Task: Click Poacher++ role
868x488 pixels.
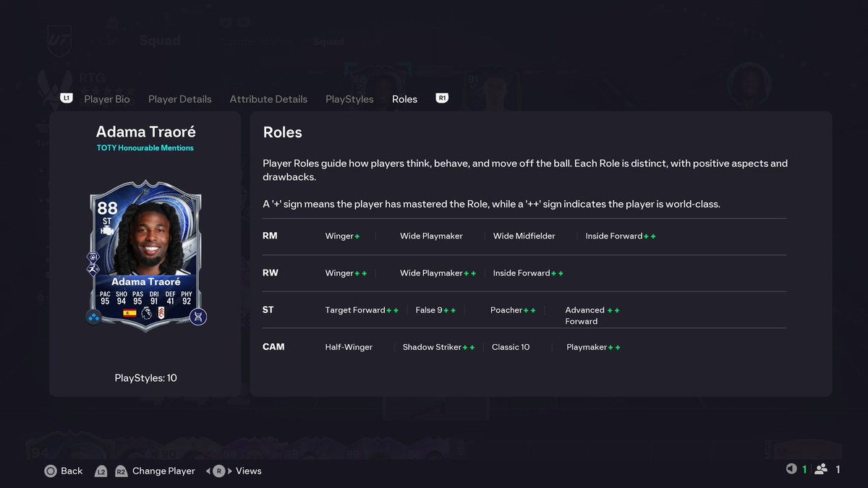Action: [x=513, y=309]
